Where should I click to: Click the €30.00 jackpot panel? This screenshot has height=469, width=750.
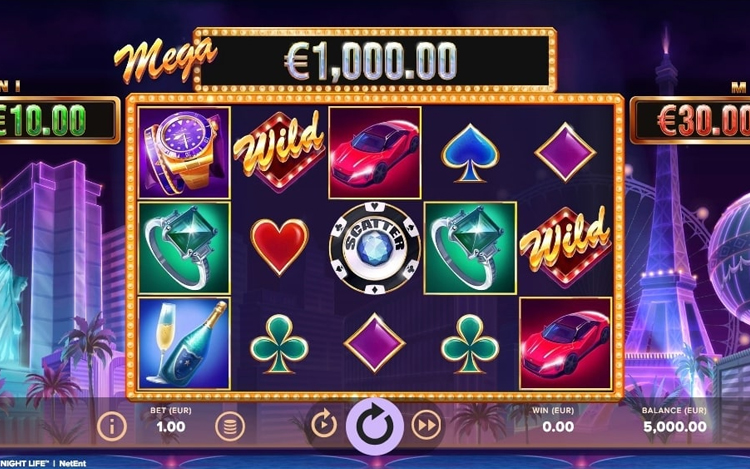pos(690,120)
